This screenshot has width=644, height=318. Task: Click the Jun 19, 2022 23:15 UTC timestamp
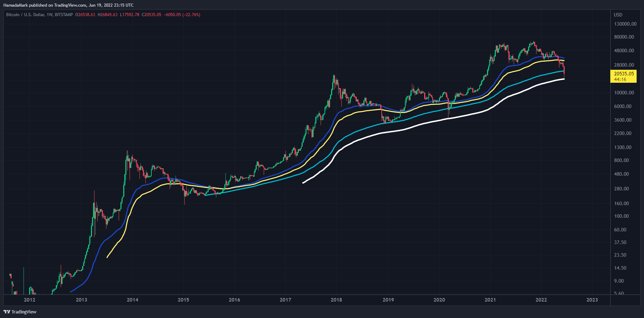pyautogui.click(x=111, y=5)
